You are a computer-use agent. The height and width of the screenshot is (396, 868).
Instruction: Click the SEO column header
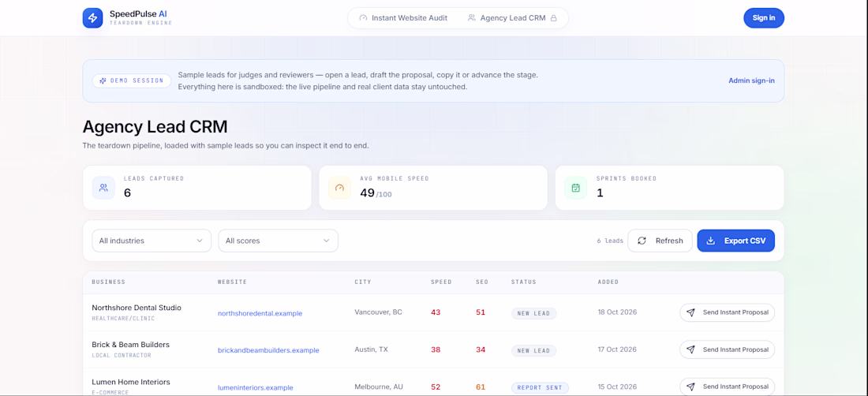click(482, 282)
